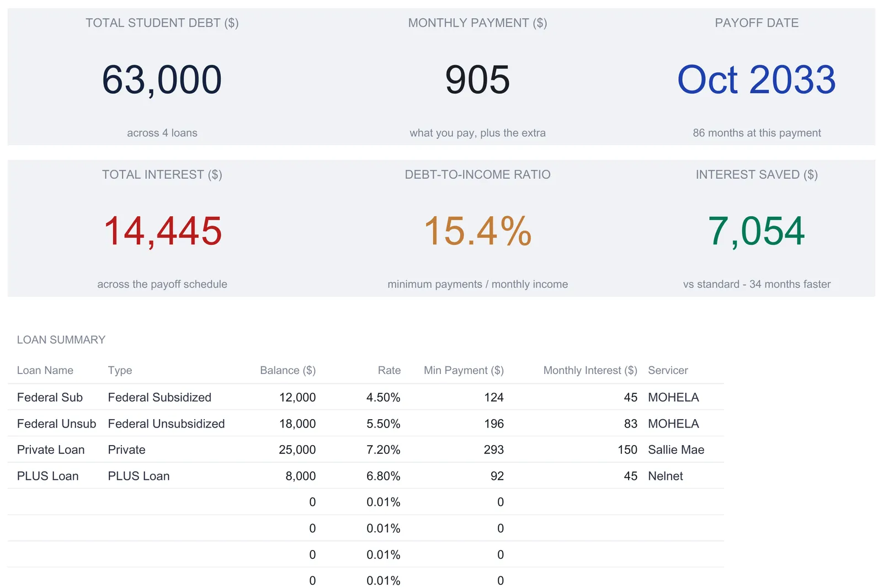Click the 92 minimum payment cell
The height and width of the screenshot is (588, 883).
[x=497, y=476]
